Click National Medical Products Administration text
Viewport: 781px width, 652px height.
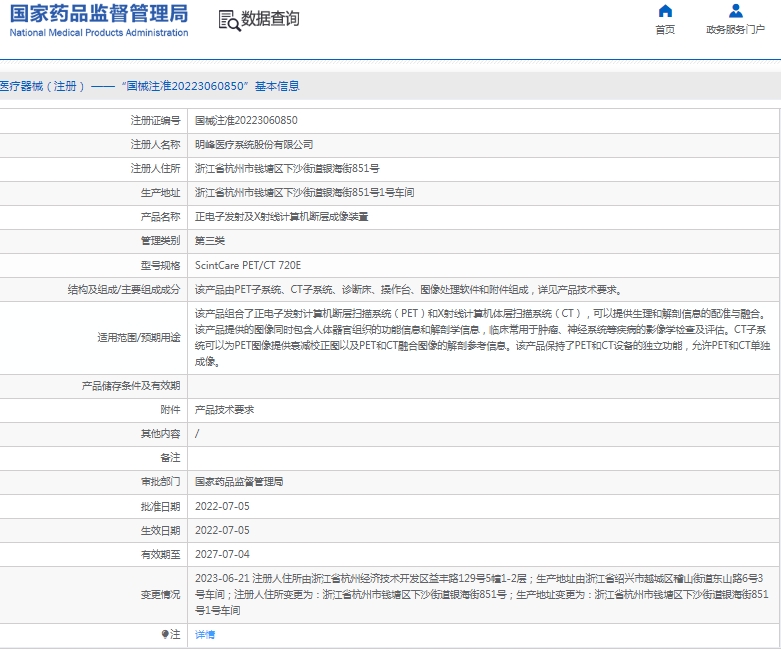pos(99,33)
